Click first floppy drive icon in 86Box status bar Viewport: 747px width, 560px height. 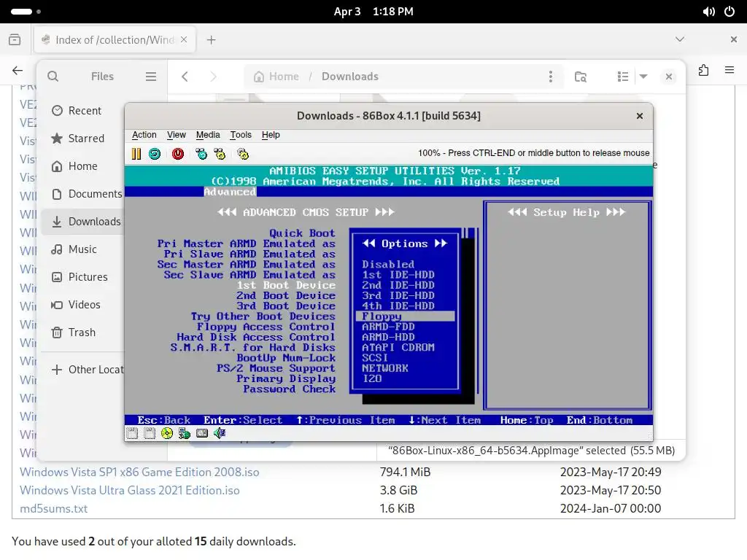[x=132, y=433]
